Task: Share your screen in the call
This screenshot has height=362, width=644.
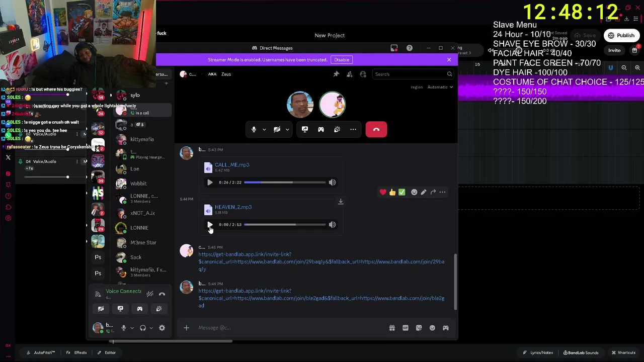Action: pos(305,129)
